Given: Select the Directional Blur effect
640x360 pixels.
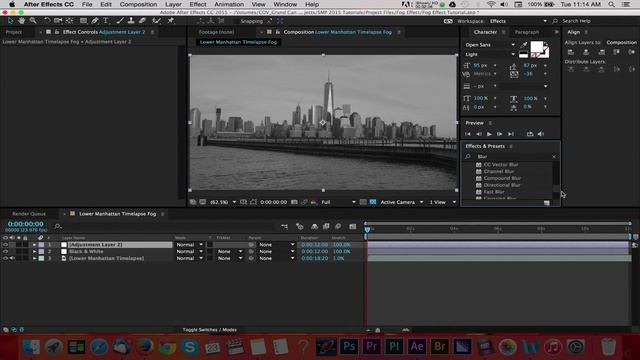Looking at the screenshot, I should click(502, 185).
